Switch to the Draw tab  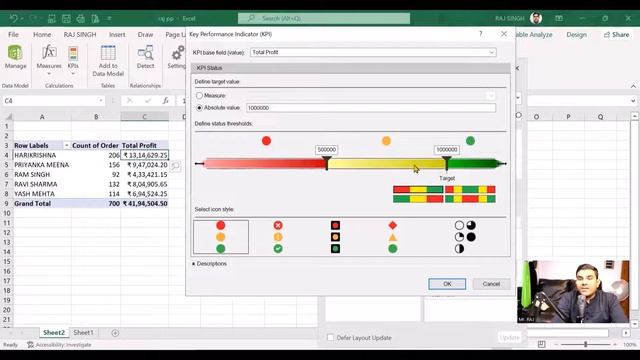pyautogui.click(x=145, y=35)
